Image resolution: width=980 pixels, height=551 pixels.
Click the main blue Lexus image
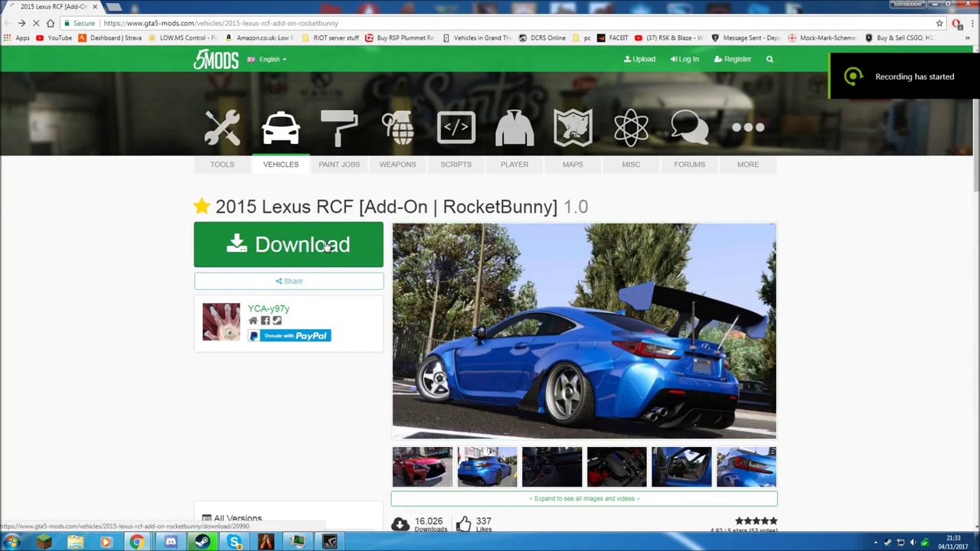click(x=584, y=331)
